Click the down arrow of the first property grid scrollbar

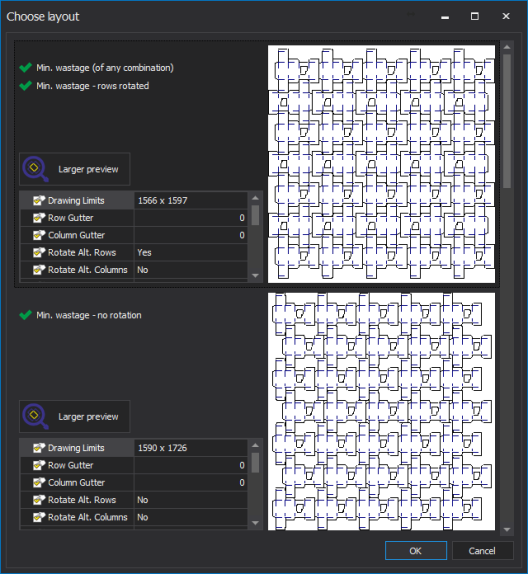[x=256, y=276]
